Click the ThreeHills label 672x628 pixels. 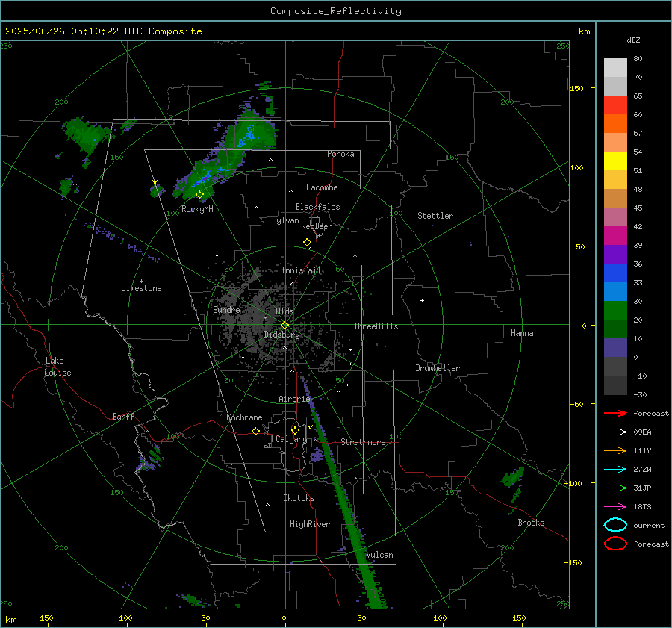pos(376,326)
